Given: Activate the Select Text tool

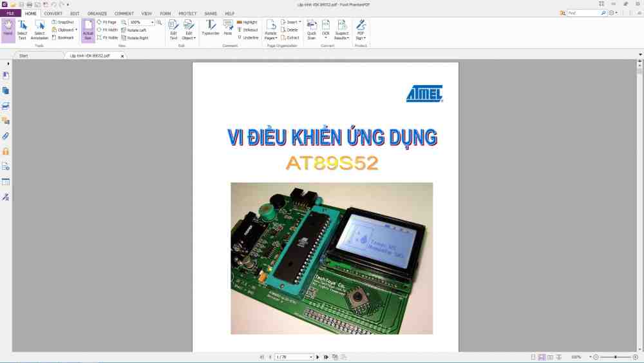Looking at the screenshot, I should (x=22, y=30).
